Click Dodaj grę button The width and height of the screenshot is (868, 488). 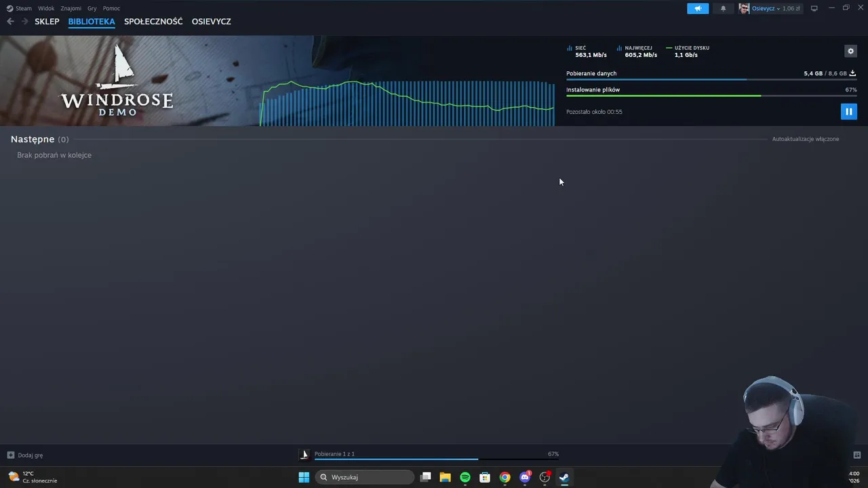tap(25, 455)
